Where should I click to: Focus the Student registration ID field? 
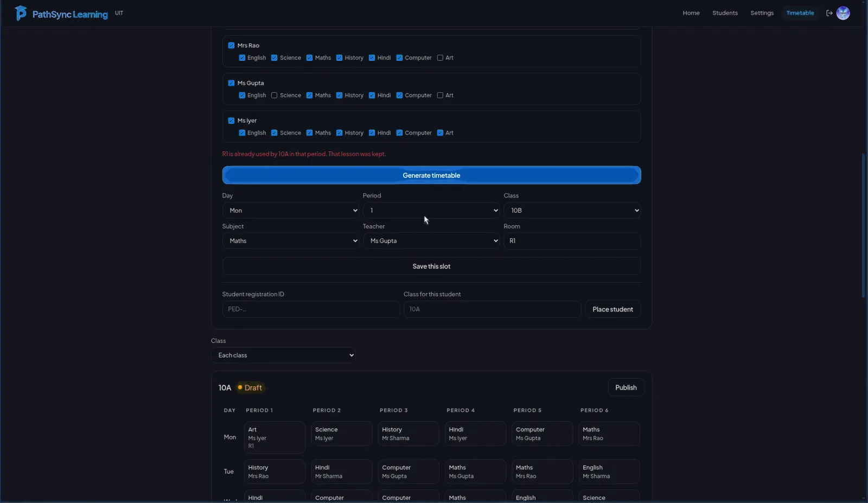[311, 309]
